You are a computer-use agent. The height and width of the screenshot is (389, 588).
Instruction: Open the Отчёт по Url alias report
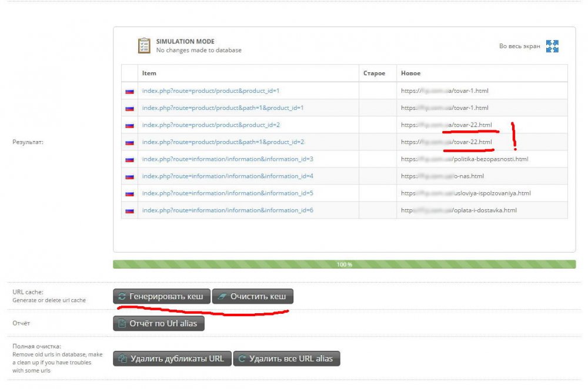click(x=159, y=323)
